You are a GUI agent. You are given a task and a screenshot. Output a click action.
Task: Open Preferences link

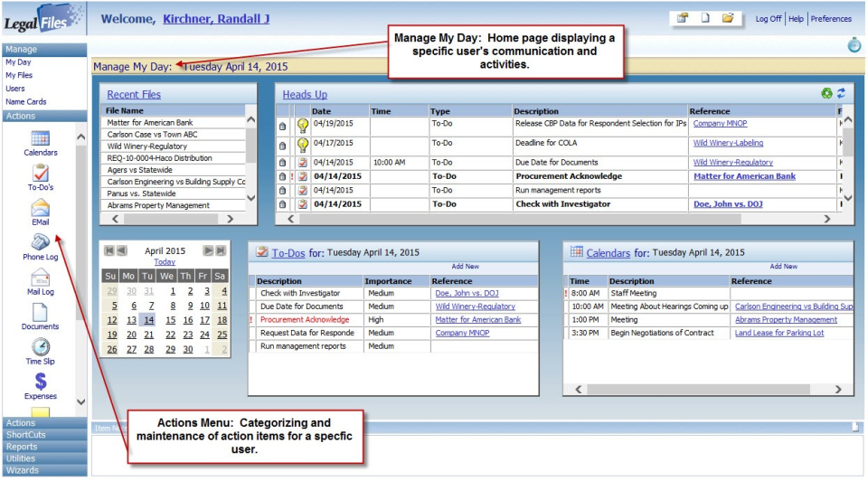[831, 19]
